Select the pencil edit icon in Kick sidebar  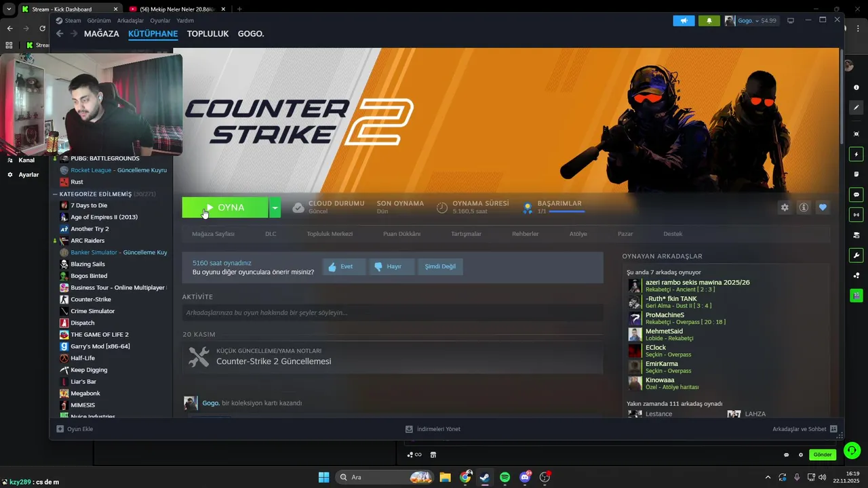(x=856, y=107)
